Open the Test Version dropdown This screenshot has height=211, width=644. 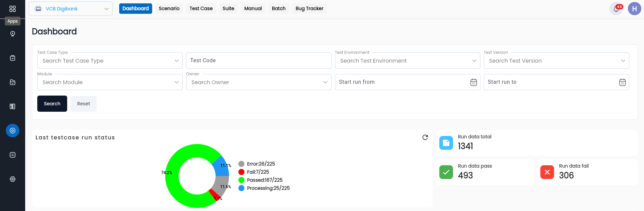click(x=556, y=61)
